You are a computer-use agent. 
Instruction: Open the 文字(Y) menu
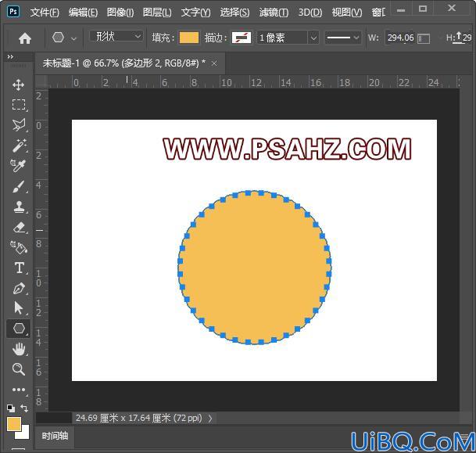tap(195, 13)
